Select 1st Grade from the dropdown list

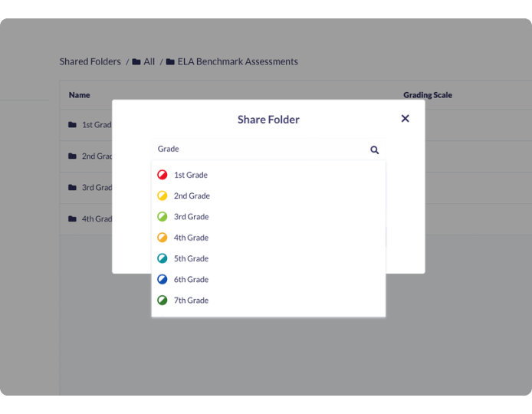(x=191, y=175)
